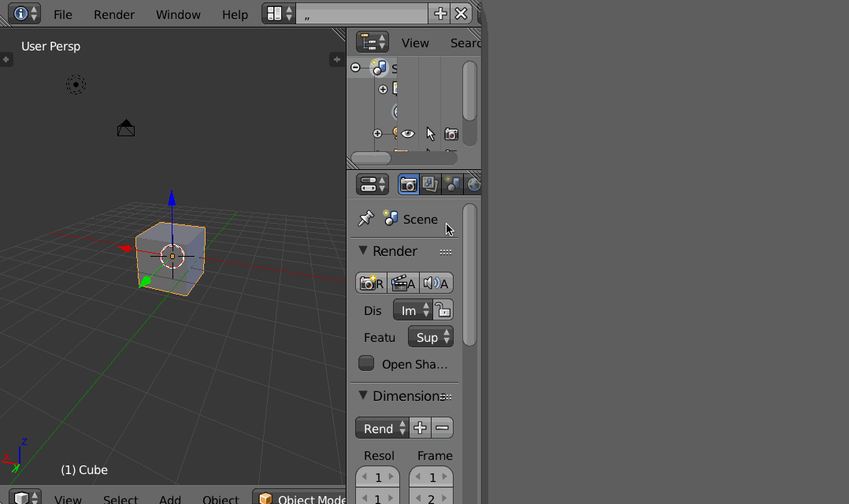The image size is (849, 504).
Task: Click the Play Rendered Animation speaker icon
Action: 436,283
